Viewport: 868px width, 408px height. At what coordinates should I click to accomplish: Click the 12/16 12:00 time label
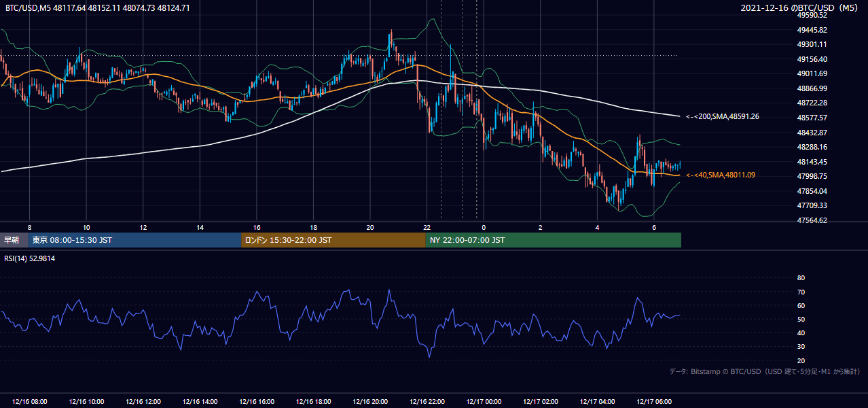(143, 402)
